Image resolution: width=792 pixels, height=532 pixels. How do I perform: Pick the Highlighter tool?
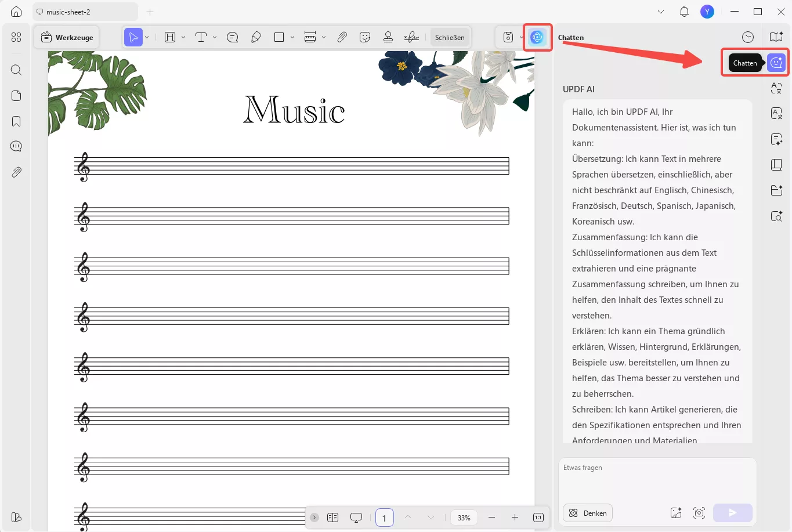pos(256,37)
